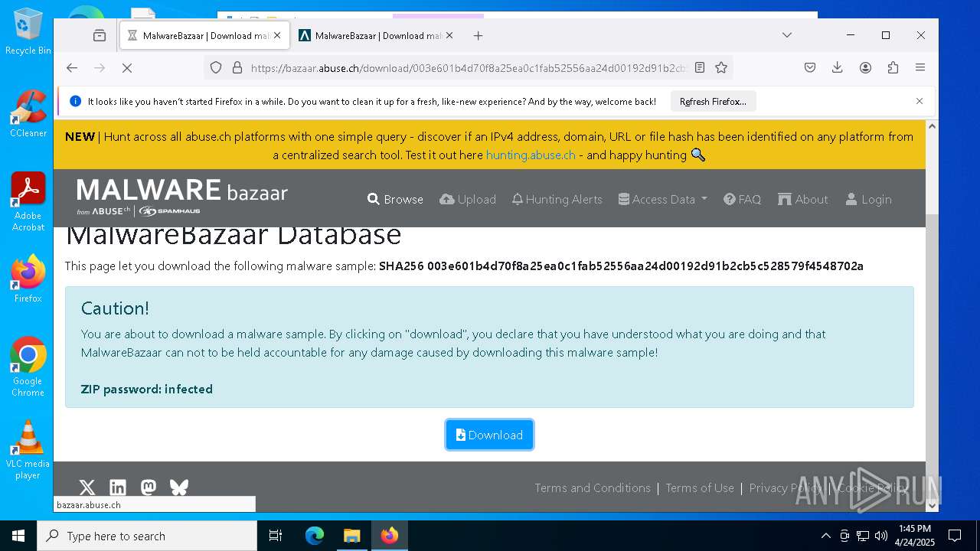Switch to the first MalwareBazaar Download tab

pos(205,35)
